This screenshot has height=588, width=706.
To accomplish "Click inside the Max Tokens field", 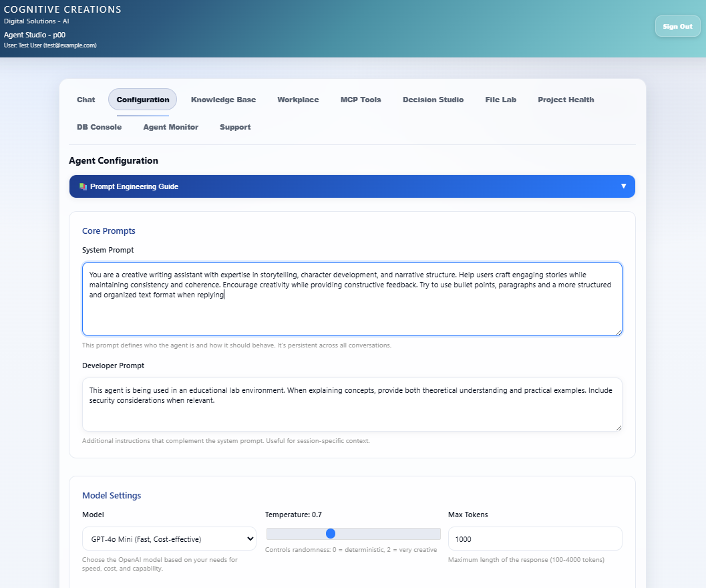I will (534, 539).
